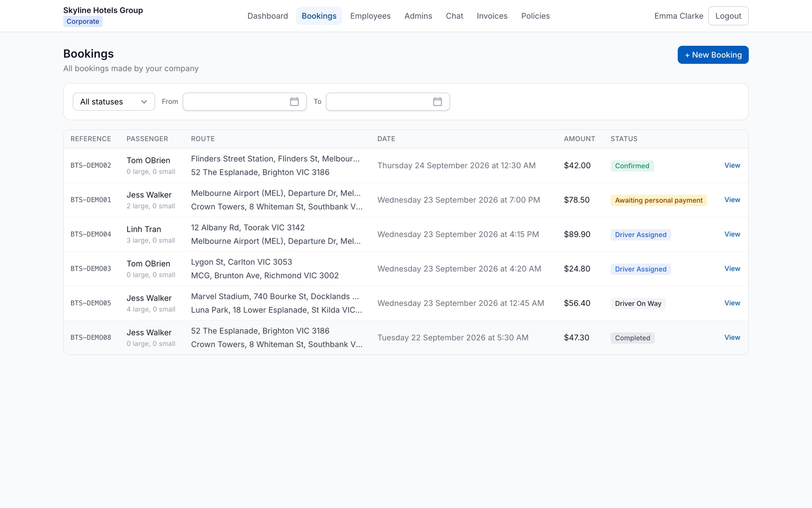
Task: Click the Completed status badge
Action: pos(633,338)
